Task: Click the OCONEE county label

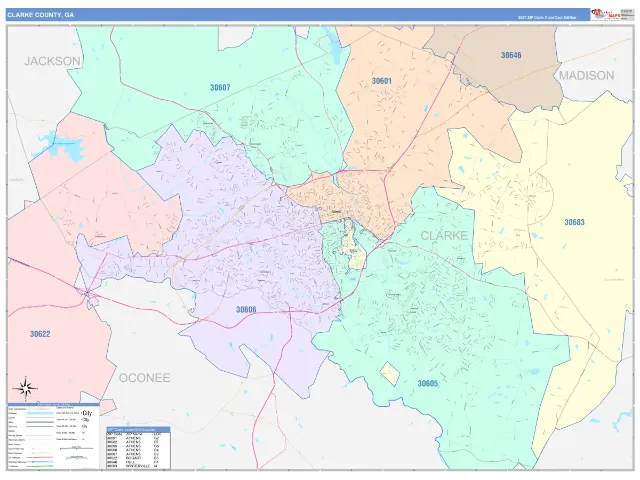Action: (144, 378)
